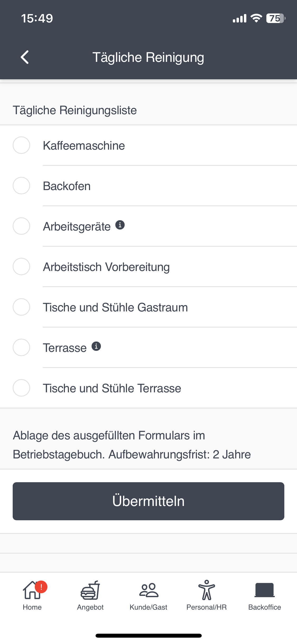
Task: Tap the Backofen label text
Action: [x=67, y=186]
